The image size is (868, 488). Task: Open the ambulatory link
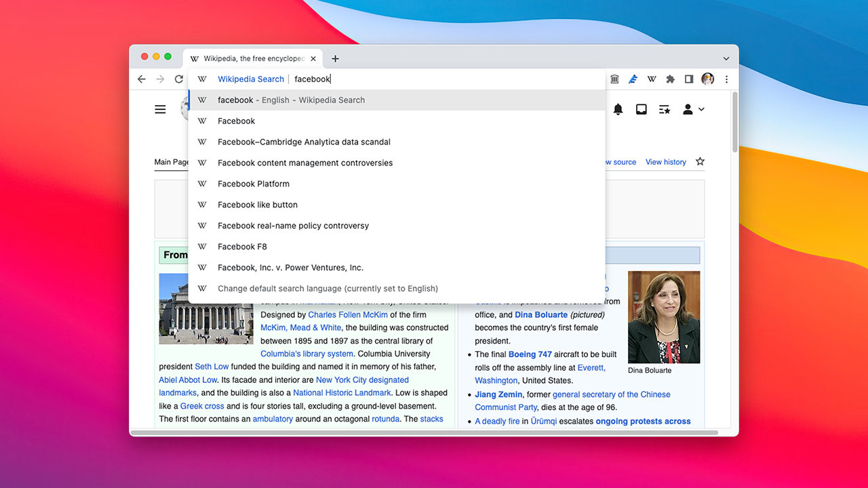(273, 419)
